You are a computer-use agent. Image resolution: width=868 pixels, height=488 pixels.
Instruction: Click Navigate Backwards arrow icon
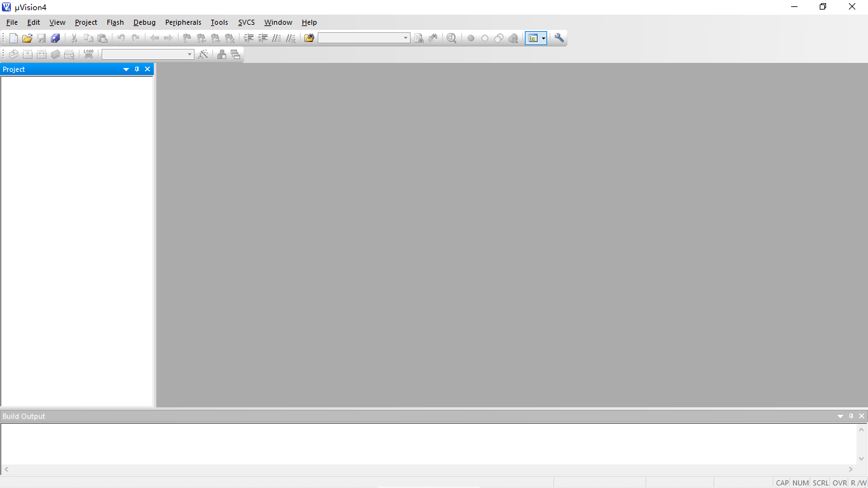[x=154, y=38]
